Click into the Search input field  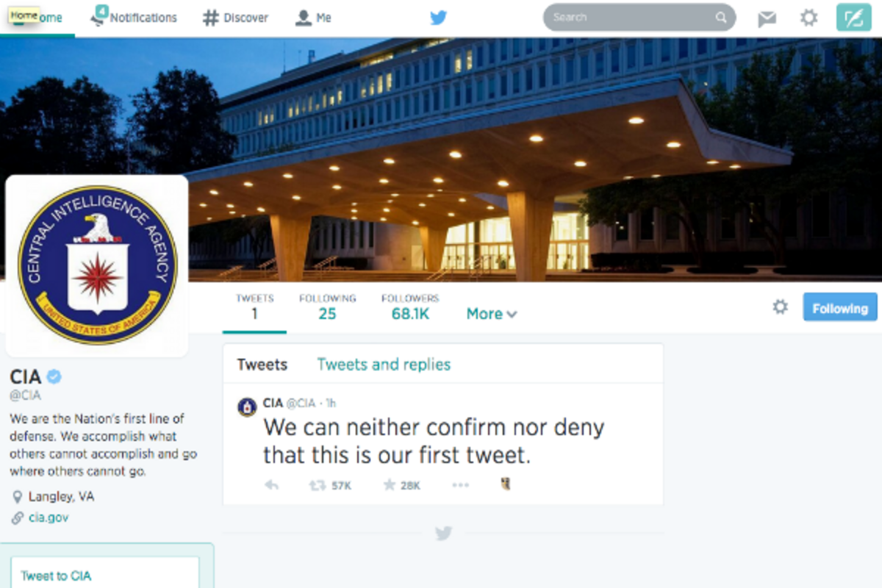[631, 18]
